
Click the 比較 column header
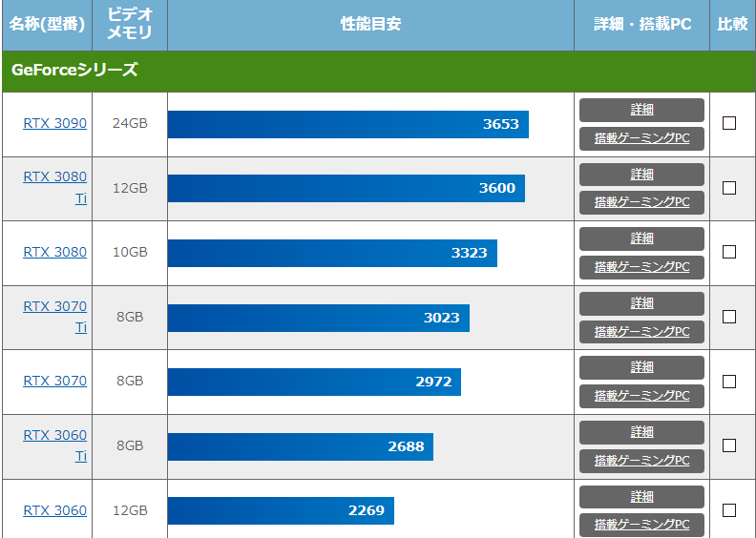732,25
